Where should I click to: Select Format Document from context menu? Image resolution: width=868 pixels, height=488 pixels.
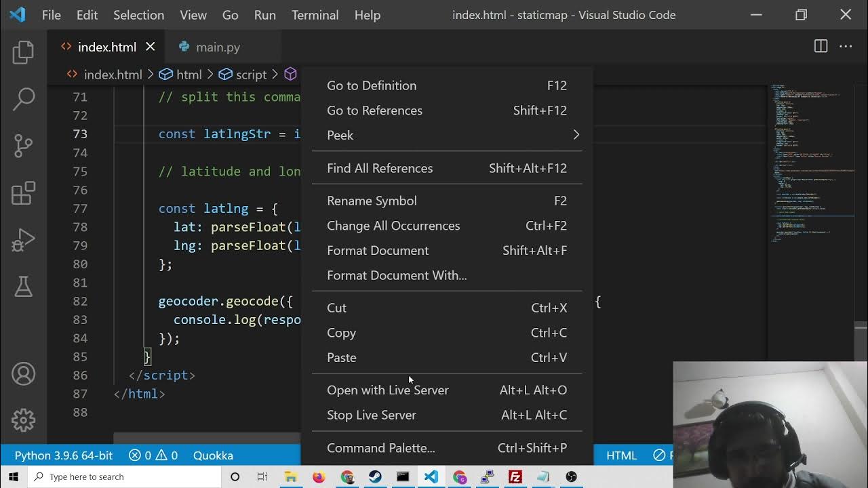click(378, 251)
